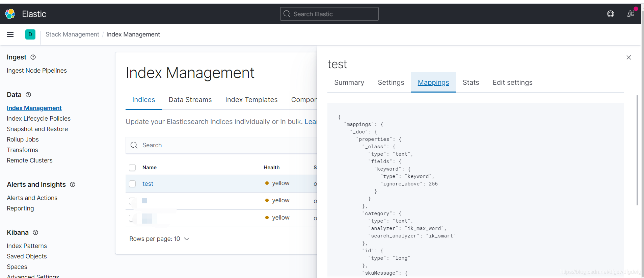
Task: Toggle the select-all indices checkbox
Action: (x=132, y=168)
